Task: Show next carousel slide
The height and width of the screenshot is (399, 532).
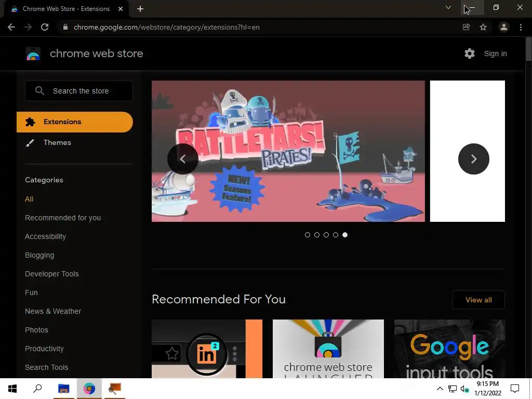Action: tap(474, 159)
